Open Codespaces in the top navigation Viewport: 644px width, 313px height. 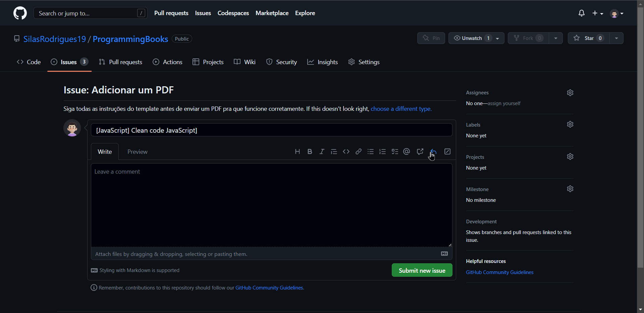click(233, 13)
